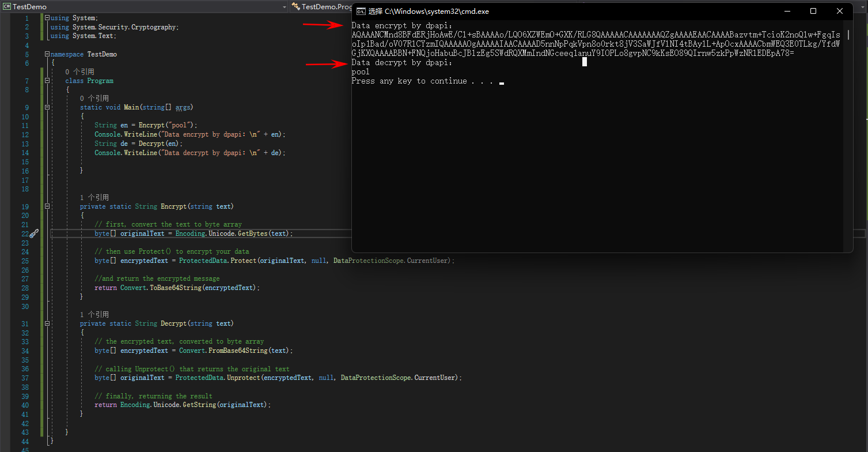The height and width of the screenshot is (452, 868).
Task: Click the comment 'and return the encrypted message'
Action: tap(157, 278)
